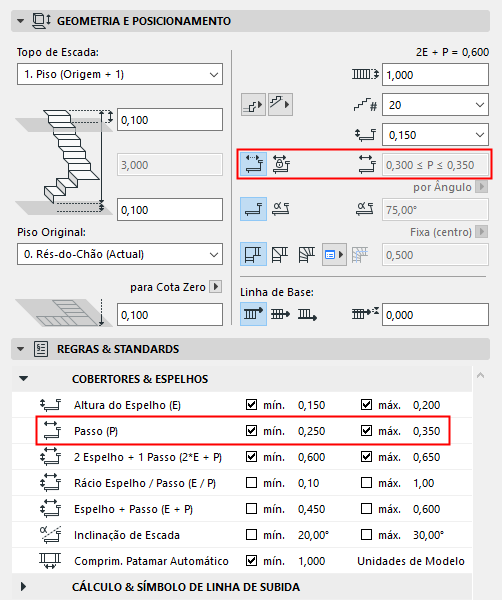Image resolution: width=502 pixels, height=600 pixels.
Task: Select the Passo (P) rule row label
Action: [96, 431]
